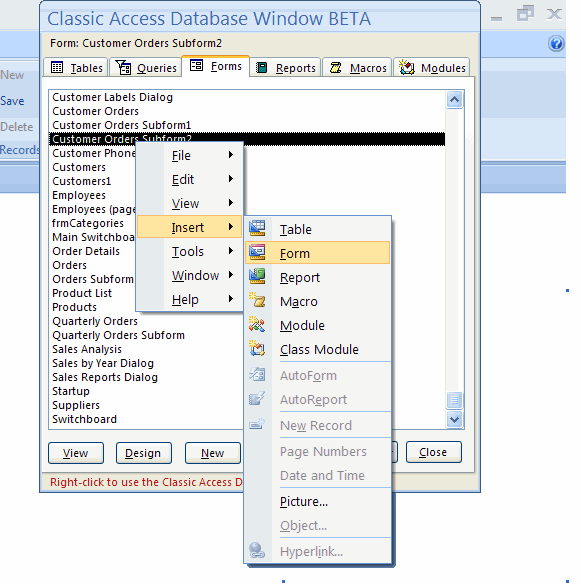This screenshot has width=581, height=584.
Task: Click the Design button
Action: click(144, 453)
